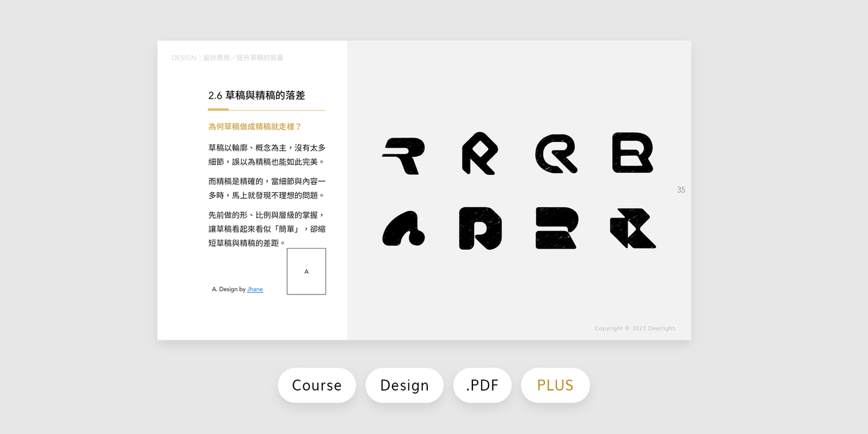Select the R logo with horizontal stripe cut
This screenshot has height=434, width=868.
(557, 228)
